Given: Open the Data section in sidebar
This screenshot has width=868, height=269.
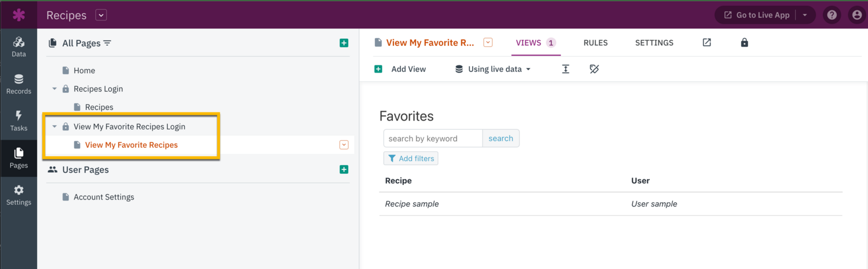Looking at the screenshot, I should coord(19,47).
